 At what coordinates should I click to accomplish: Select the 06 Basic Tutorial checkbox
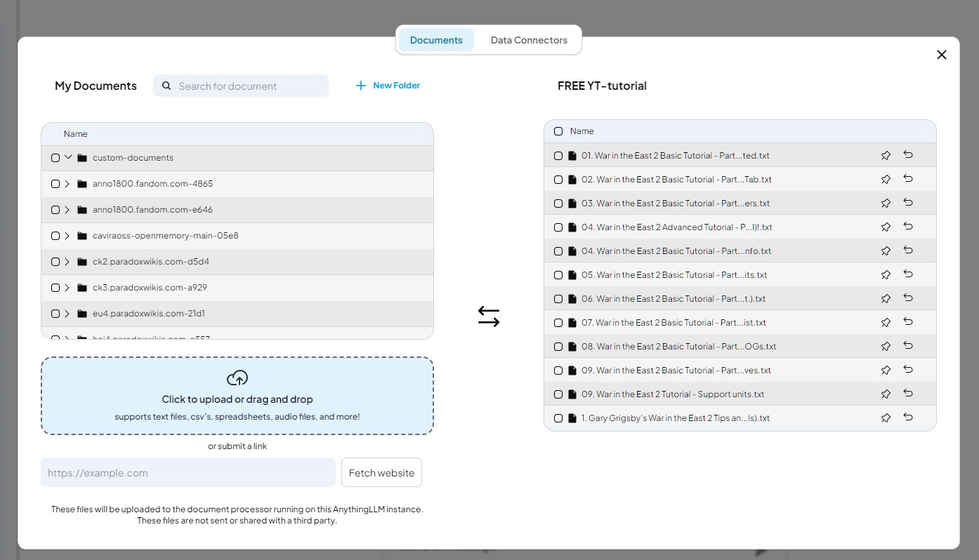point(558,299)
